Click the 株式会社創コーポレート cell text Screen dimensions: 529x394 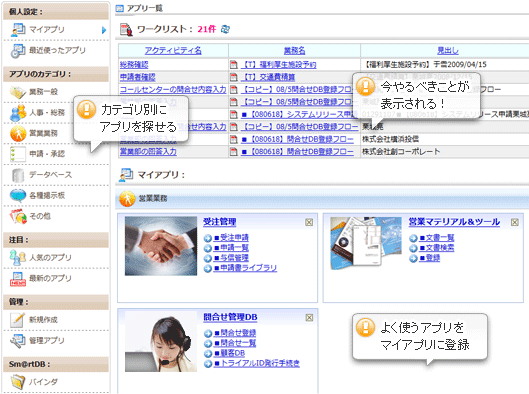click(x=401, y=152)
